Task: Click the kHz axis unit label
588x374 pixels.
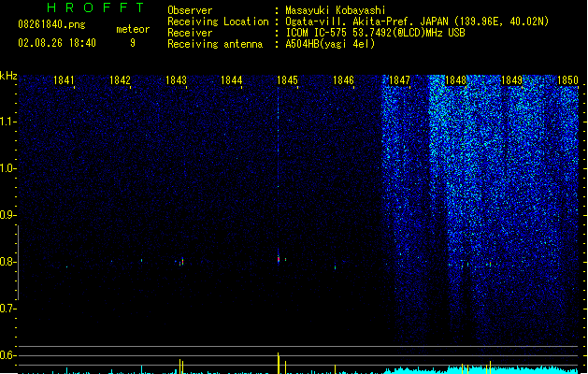Action: (8, 76)
